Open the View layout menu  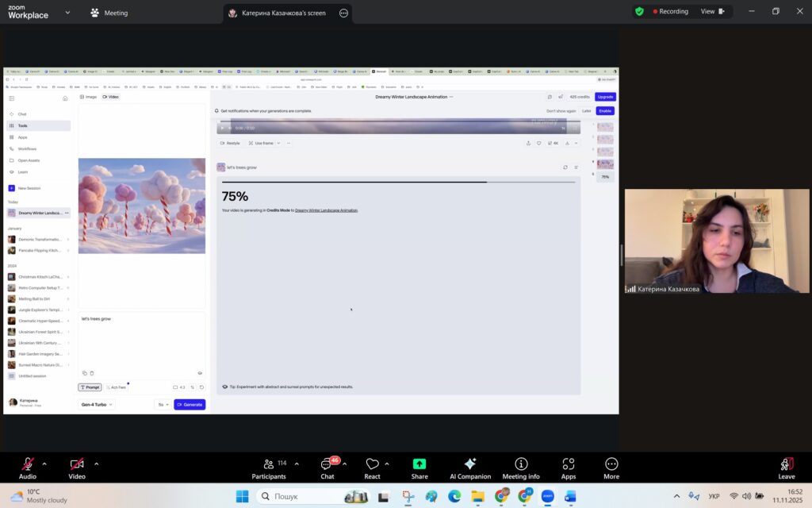[x=711, y=12]
